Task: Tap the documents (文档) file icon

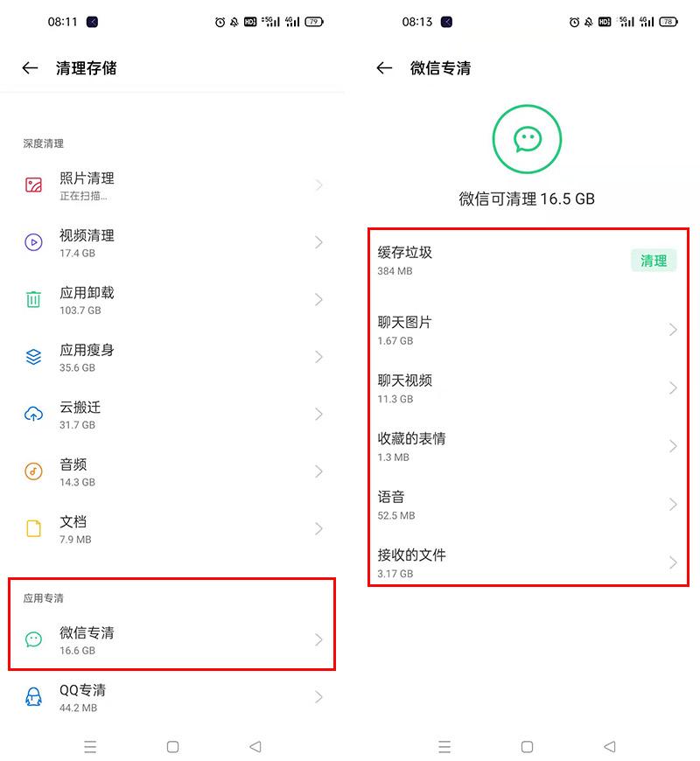Action: pos(33,528)
